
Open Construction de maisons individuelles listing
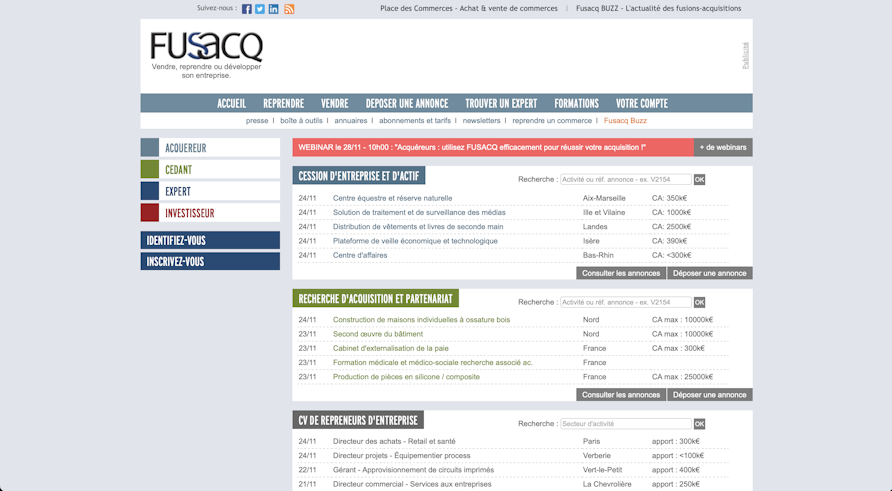point(422,320)
